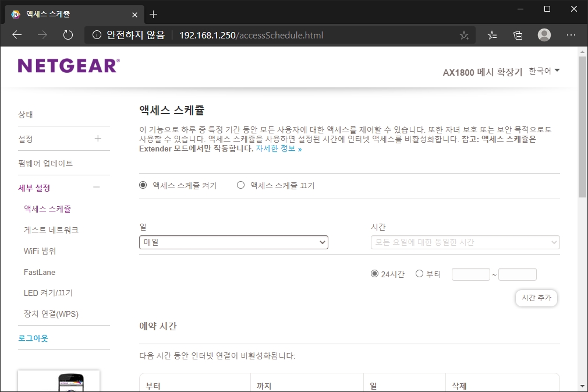Open 게스트 네트워크 sidebar item

click(x=51, y=229)
